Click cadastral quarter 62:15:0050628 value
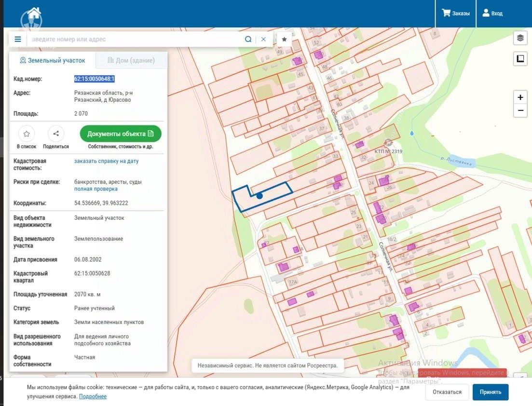The height and width of the screenshot is (406, 532). 92,273
